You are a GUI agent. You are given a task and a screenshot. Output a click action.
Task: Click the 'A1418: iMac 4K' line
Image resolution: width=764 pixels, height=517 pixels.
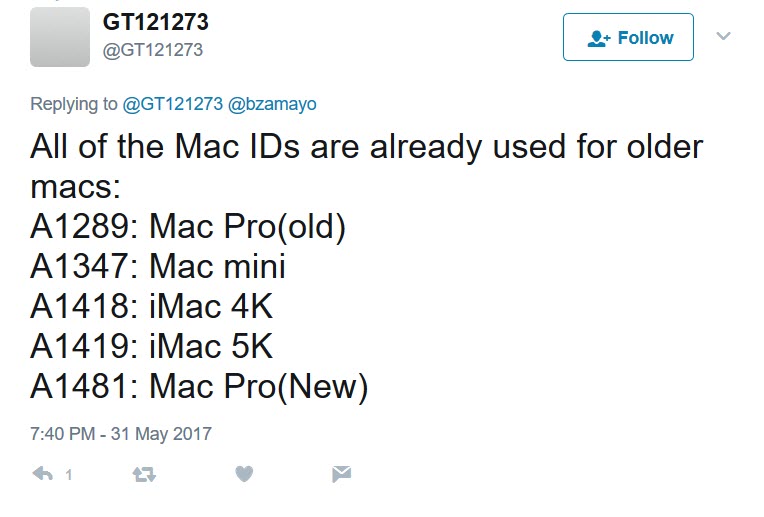[x=151, y=306]
